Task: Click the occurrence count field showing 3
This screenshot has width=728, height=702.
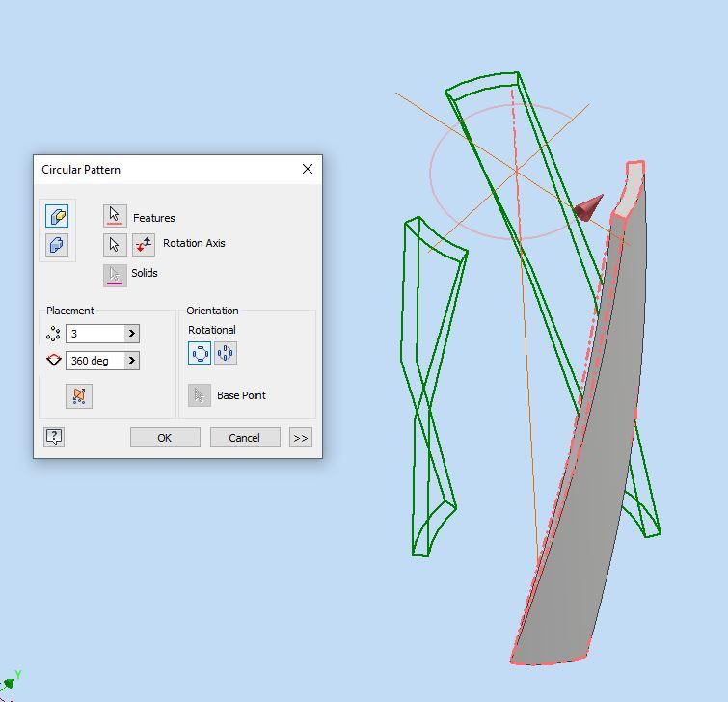Action: pyautogui.click(x=94, y=334)
